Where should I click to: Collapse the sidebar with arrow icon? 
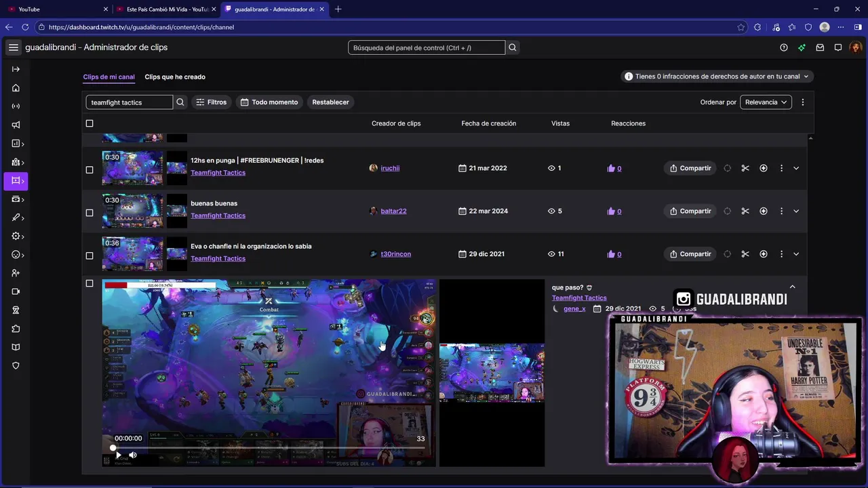16,69
